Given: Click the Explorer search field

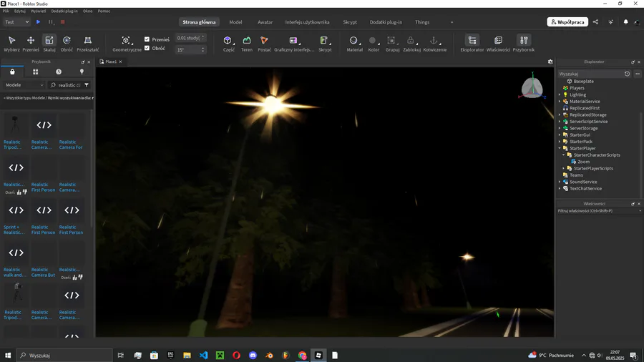Looking at the screenshot, I should [x=590, y=74].
